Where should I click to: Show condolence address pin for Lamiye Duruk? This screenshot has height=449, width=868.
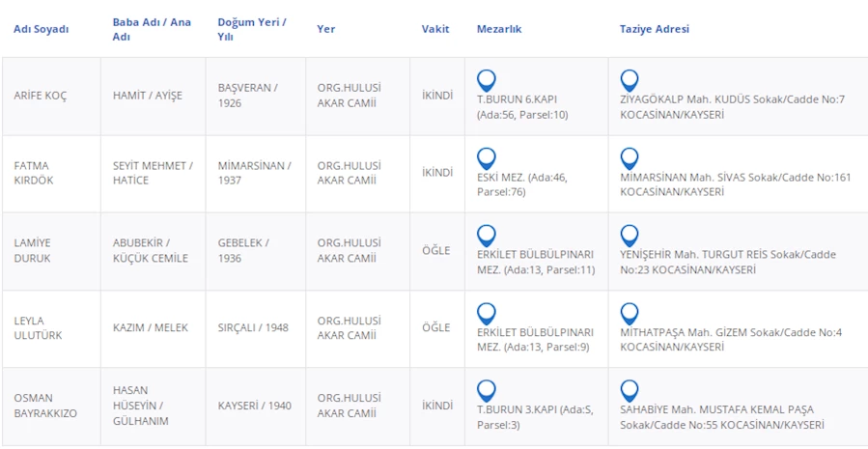(630, 236)
